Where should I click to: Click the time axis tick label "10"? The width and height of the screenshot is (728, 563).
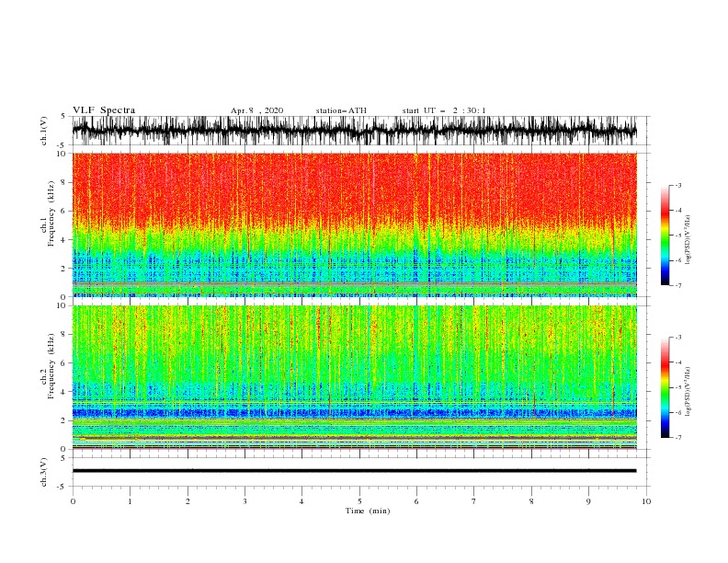click(x=646, y=501)
